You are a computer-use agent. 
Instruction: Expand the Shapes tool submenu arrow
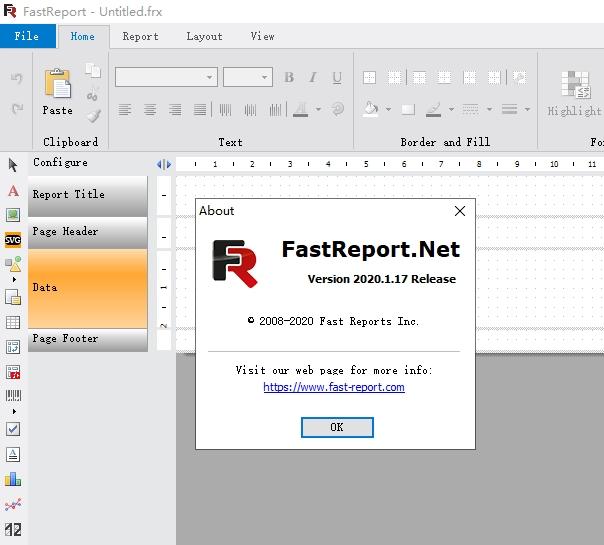point(14,279)
